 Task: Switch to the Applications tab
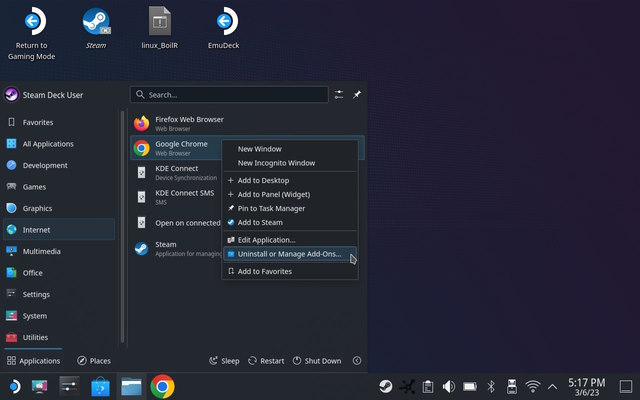pyautogui.click(x=33, y=361)
